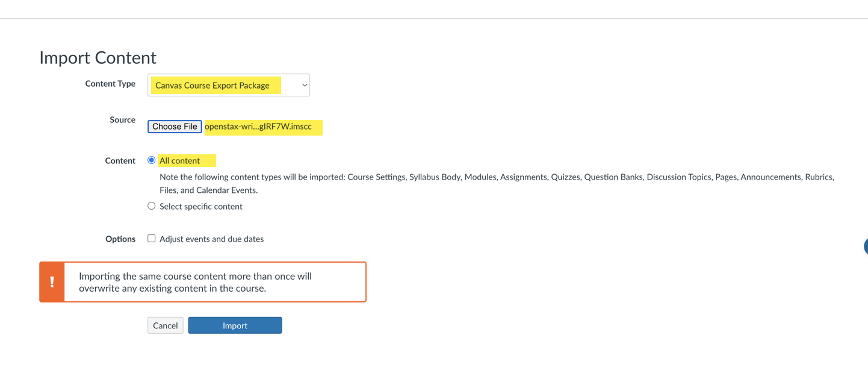Viewport: 868px width, 370px height.
Task: Click the highlighted openstax imscc file name
Action: pyautogui.click(x=263, y=127)
